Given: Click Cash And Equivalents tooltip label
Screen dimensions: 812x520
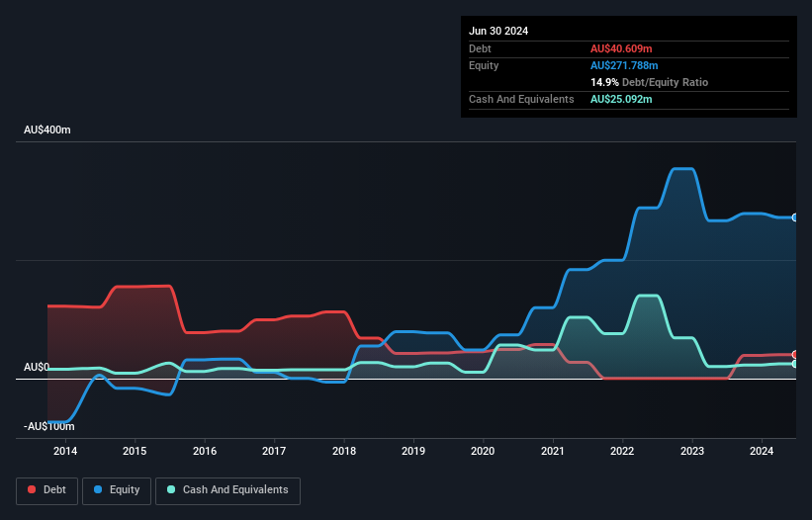Looking at the screenshot, I should tap(521, 99).
